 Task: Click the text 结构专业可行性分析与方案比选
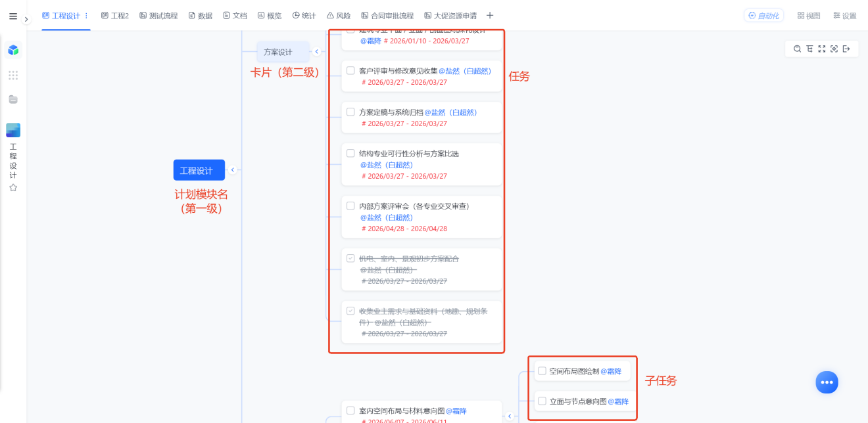[x=409, y=154]
